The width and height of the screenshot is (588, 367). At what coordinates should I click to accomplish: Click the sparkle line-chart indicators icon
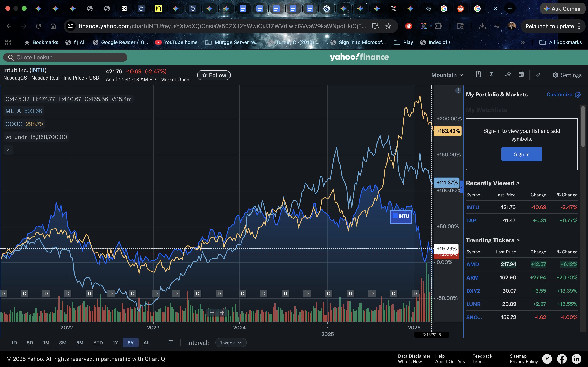click(508, 74)
